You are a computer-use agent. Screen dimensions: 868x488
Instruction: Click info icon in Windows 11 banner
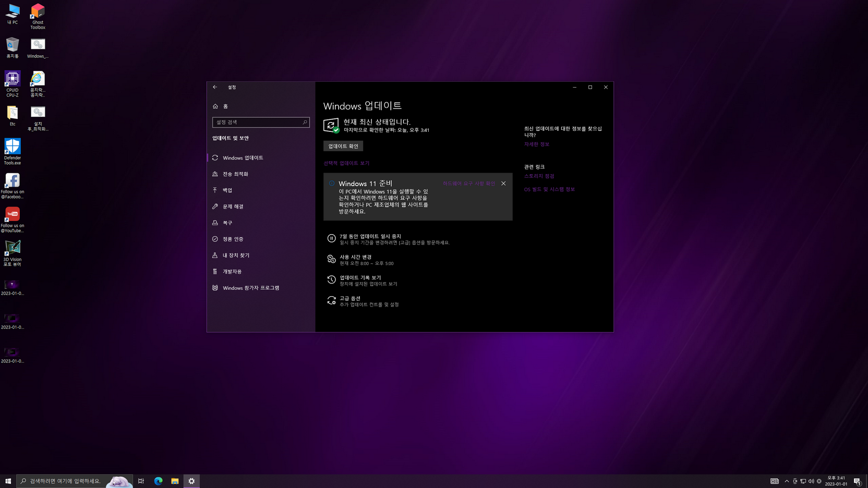coord(332,184)
